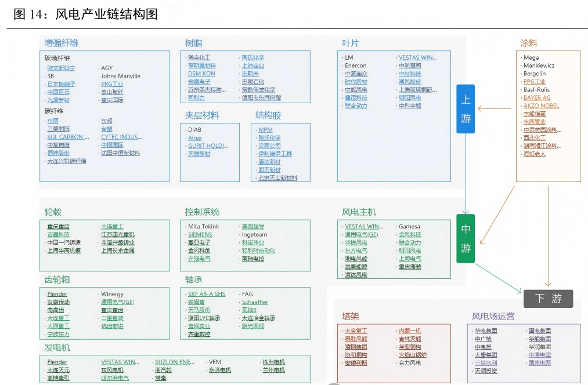Open the BAYER AG link
This screenshot has height=385, width=588.
(x=537, y=97)
